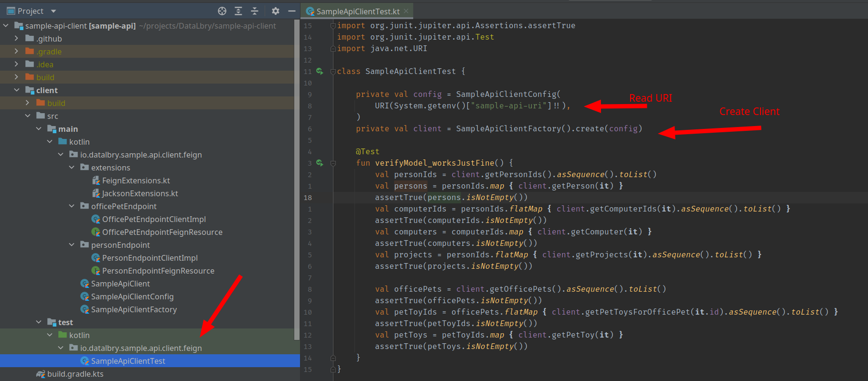
Task: Click the Collapse All icon in Project panel
Action: (x=255, y=11)
